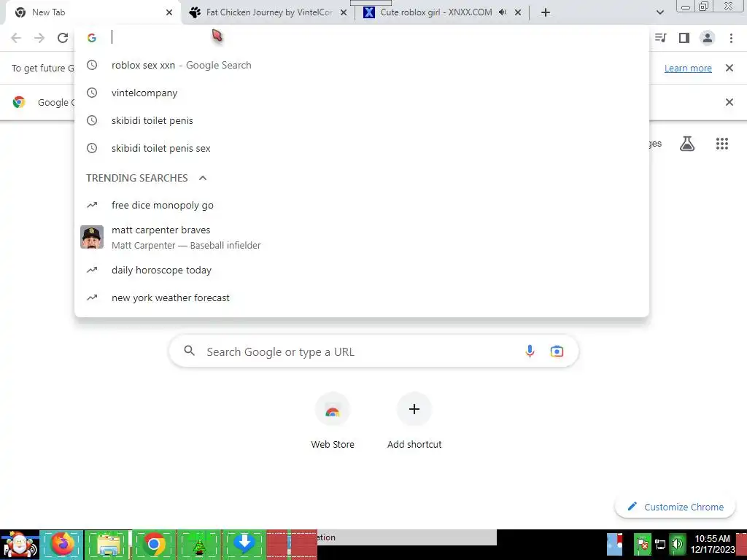Select free dice monopoly go suggestion

click(362, 205)
